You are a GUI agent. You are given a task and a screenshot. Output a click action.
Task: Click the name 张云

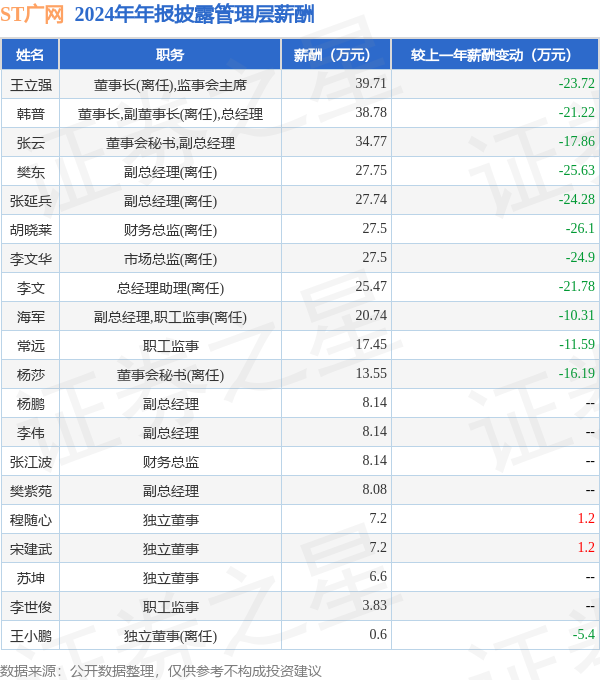pos(31,143)
